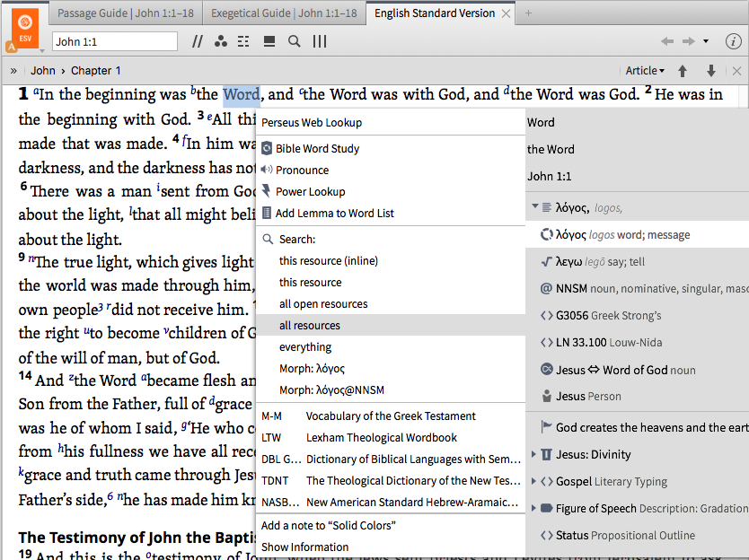Click the multiple resources display icon
This screenshot has width=749, height=560.
pyautogui.click(x=269, y=41)
